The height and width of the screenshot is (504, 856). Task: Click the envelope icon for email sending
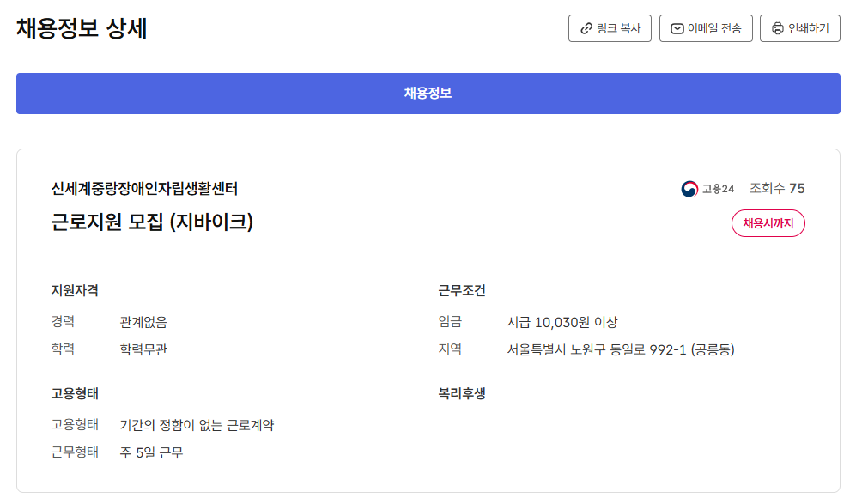point(677,28)
